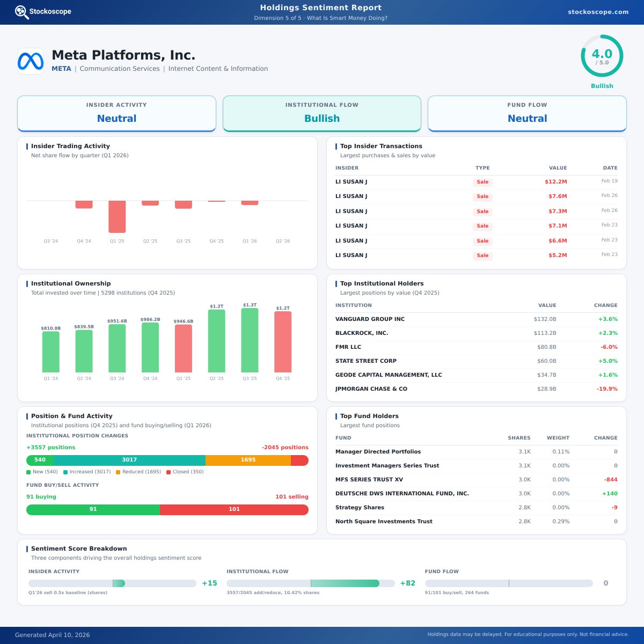The image size is (644, 644).
Task: Click the Reduced (1695) legend swatch
Action: pyautogui.click(x=118, y=472)
